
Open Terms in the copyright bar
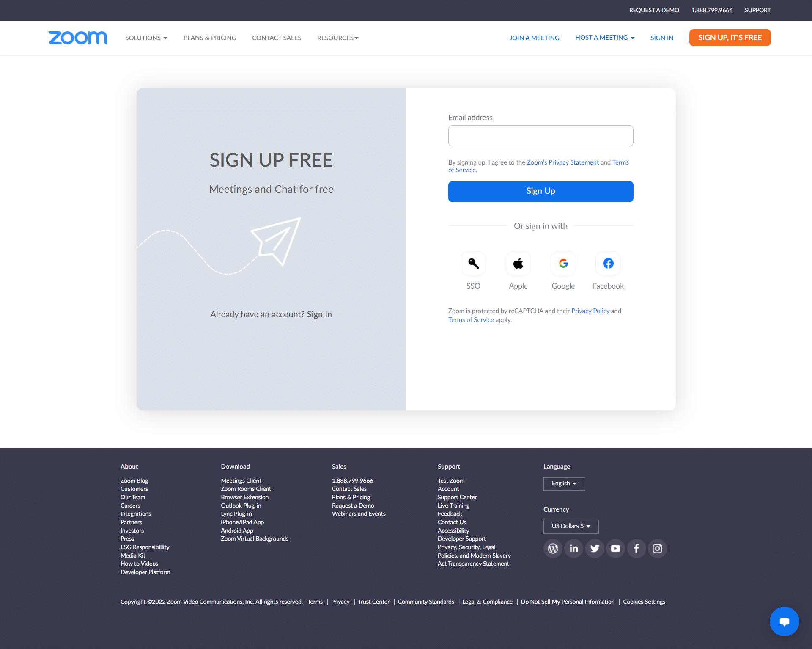315,602
